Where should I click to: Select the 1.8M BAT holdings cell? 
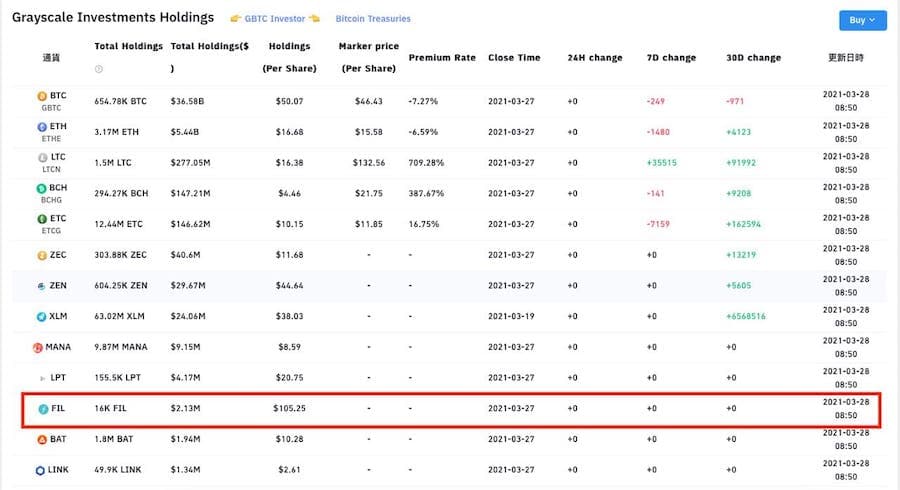[x=114, y=439]
